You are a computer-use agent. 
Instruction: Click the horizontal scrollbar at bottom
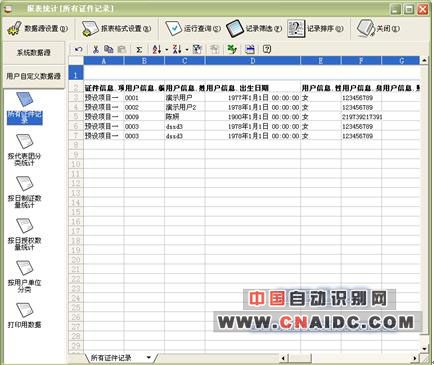coord(349,358)
